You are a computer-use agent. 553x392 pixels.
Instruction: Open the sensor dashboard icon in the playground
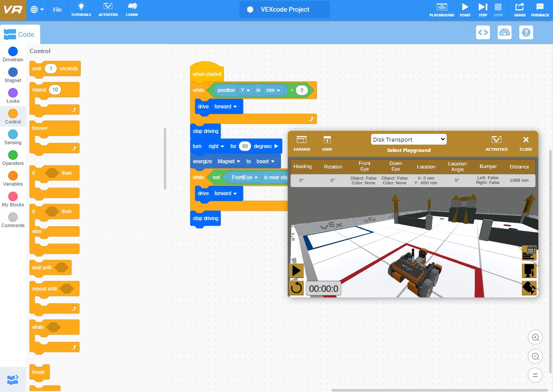coord(529,253)
